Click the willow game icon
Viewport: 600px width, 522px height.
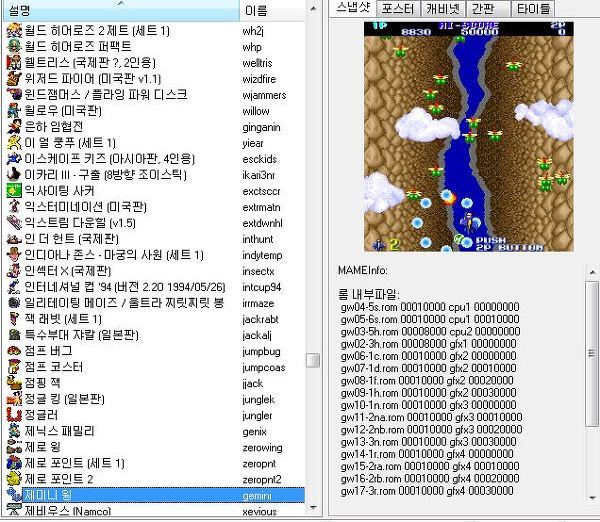point(14,111)
